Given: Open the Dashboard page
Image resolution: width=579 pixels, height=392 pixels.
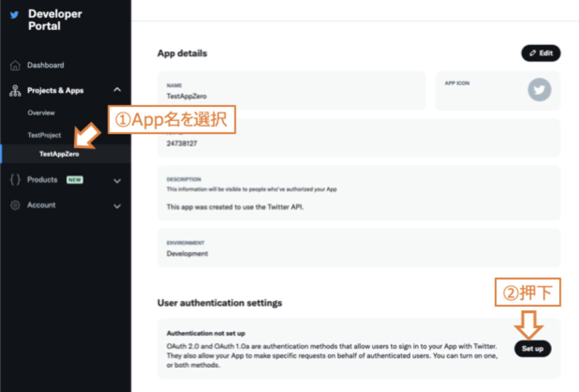Looking at the screenshot, I should tap(45, 66).
